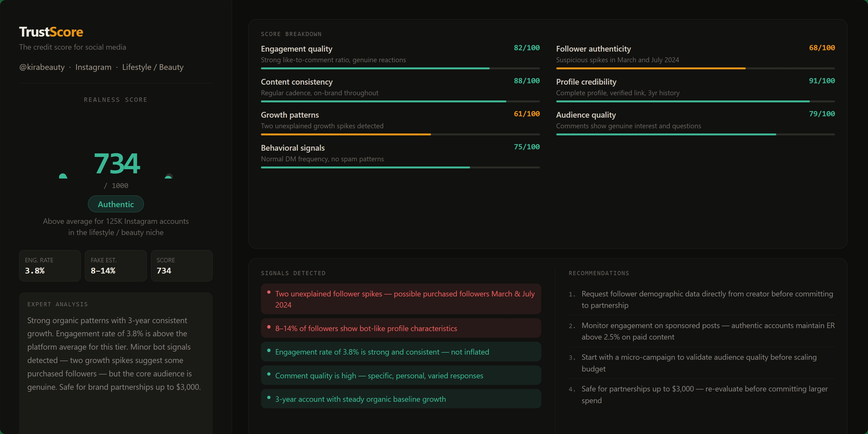Select the Instagram platform label
This screenshot has width=868, height=434.
click(93, 67)
